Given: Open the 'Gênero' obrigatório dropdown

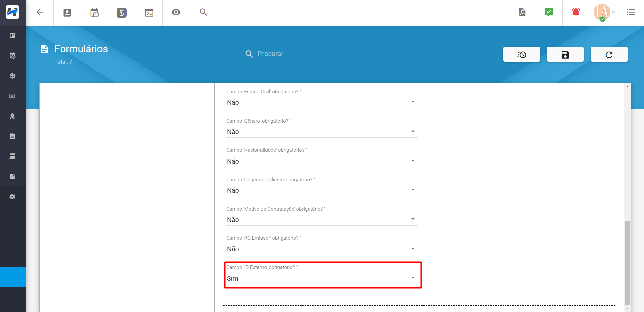Looking at the screenshot, I should (322, 132).
